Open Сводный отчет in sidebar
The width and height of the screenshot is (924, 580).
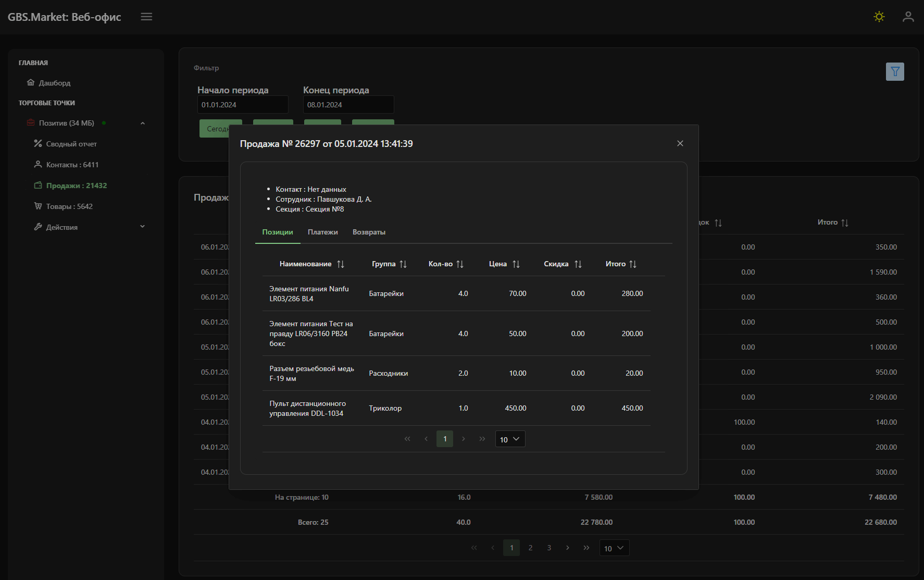[71, 144]
